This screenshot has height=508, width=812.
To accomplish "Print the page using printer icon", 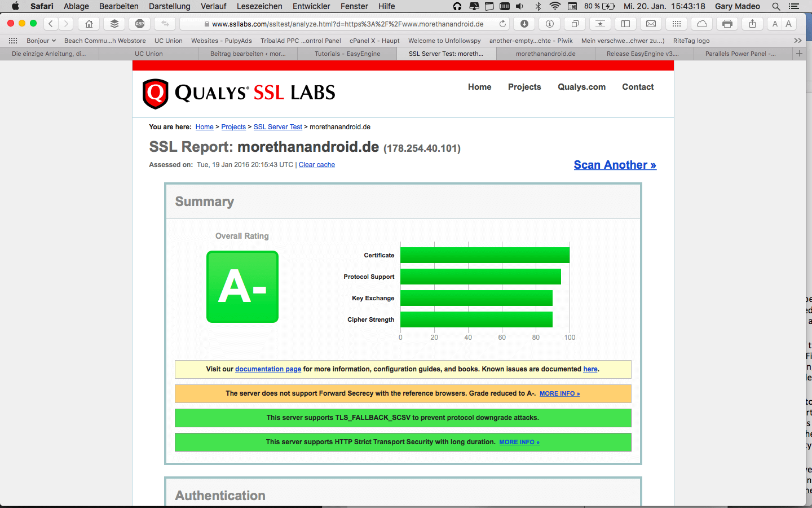I will click(727, 24).
